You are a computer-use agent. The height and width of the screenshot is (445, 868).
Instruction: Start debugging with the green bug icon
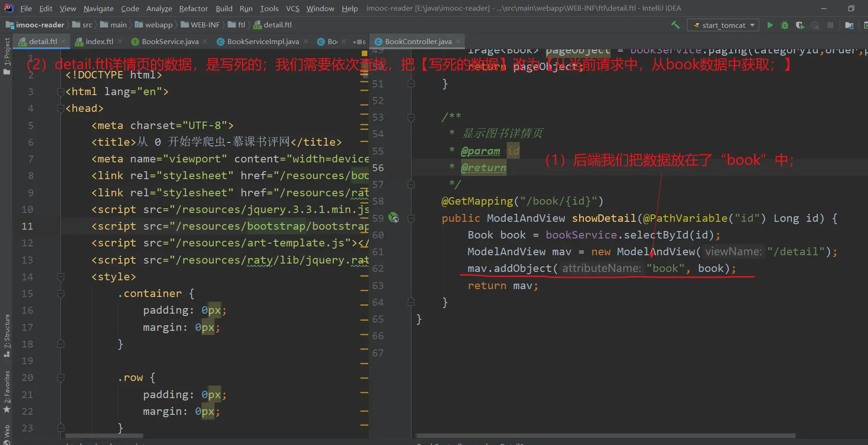pyautogui.click(x=785, y=25)
